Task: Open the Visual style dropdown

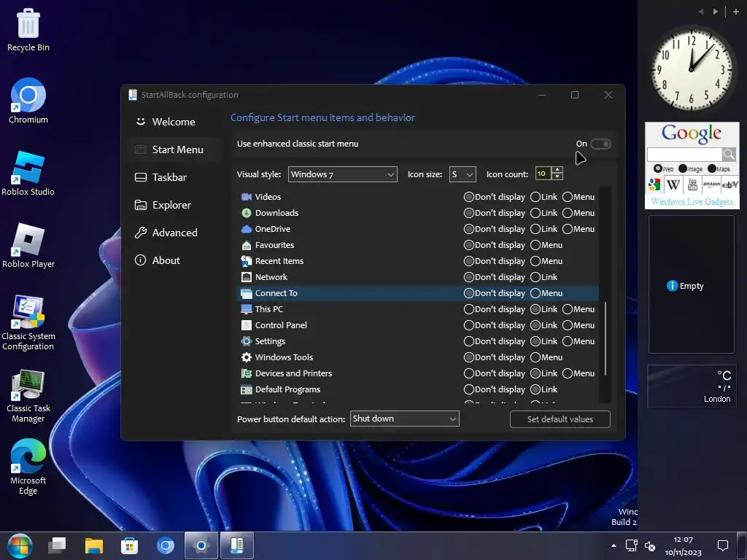Action: click(x=343, y=174)
